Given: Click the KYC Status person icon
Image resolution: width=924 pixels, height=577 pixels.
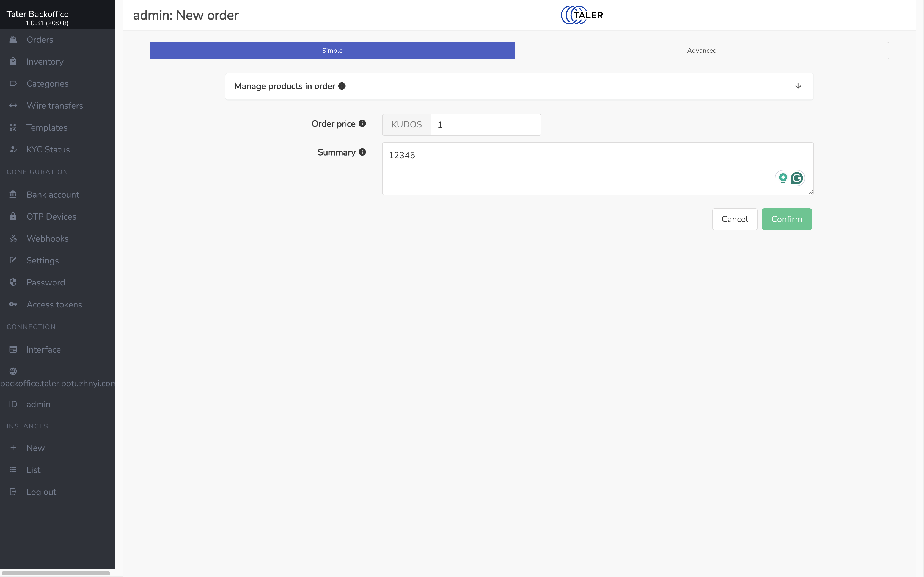Looking at the screenshot, I should point(13,149).
